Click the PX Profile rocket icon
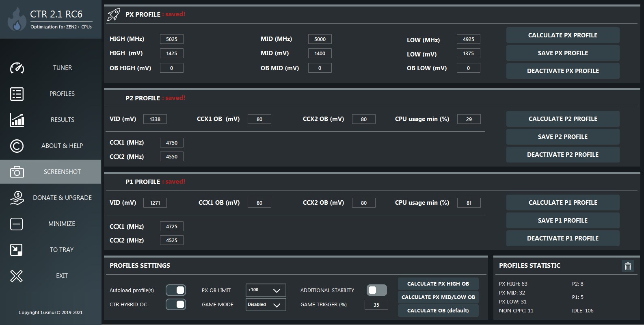This screenshot has height=325, width=644. click(113, 15)
